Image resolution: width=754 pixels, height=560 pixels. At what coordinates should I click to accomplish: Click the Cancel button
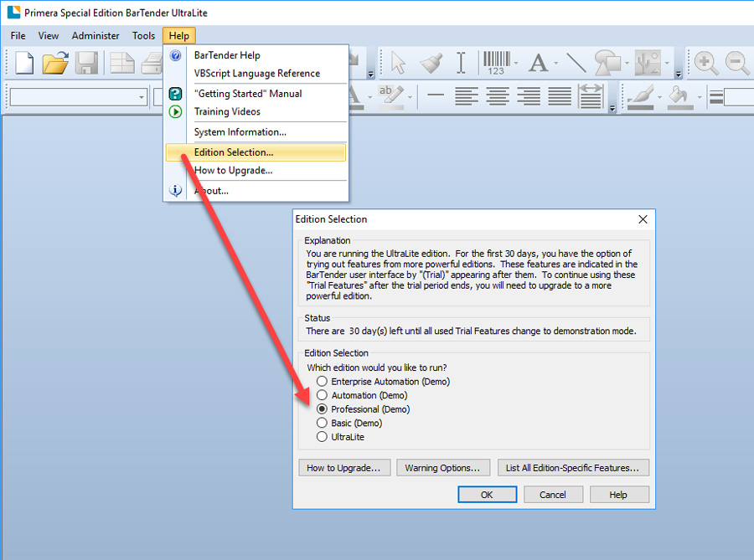point(553,495)
